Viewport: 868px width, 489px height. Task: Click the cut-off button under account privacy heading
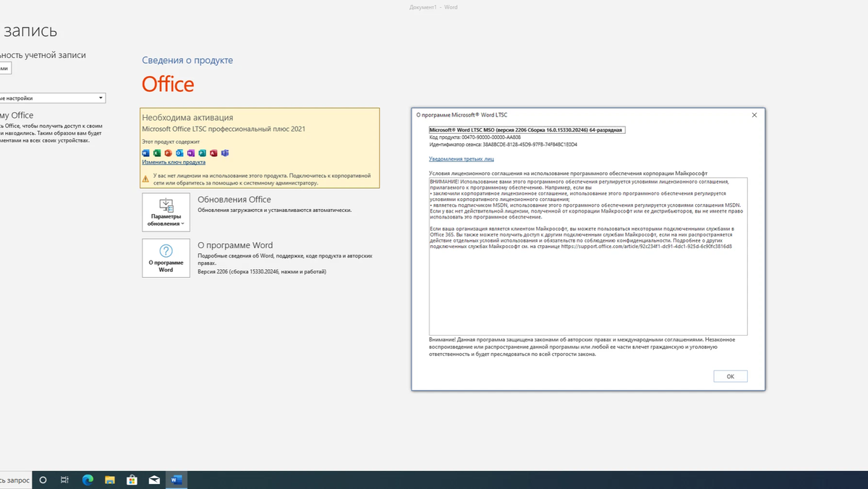pyautogui.click(x=5, y=68)
